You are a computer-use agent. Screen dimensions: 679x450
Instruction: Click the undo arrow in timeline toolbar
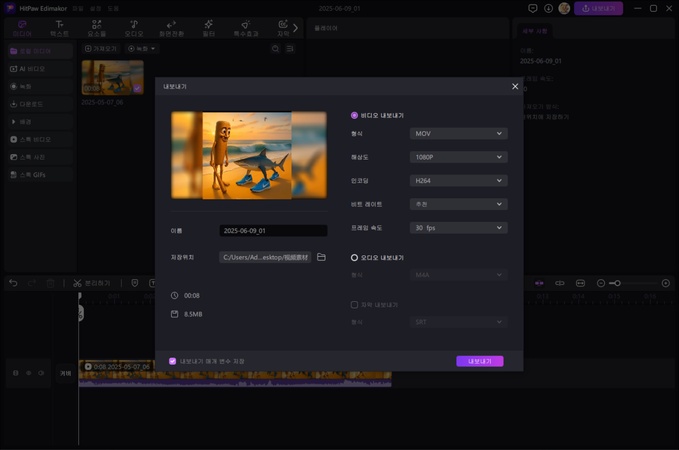click(13, 283)
